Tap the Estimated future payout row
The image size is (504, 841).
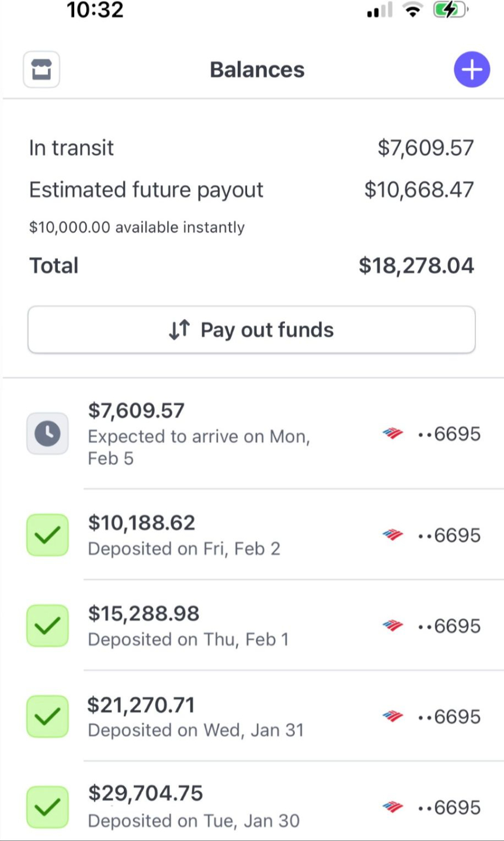coord(251,190)
